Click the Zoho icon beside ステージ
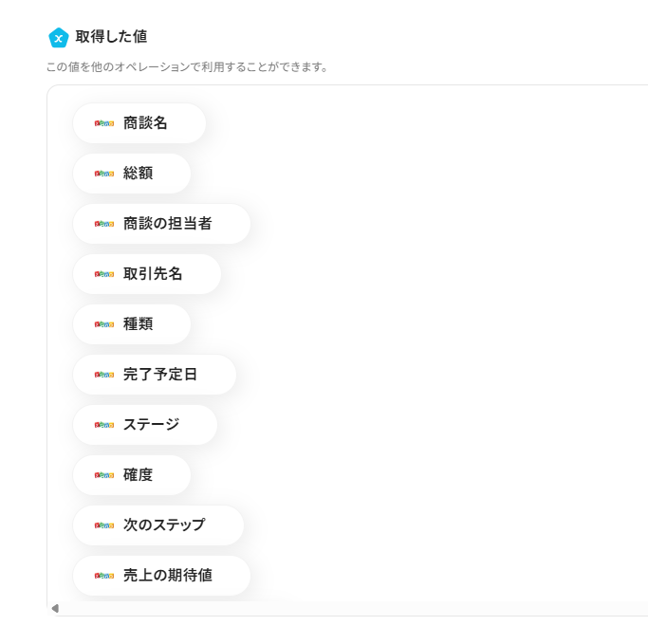Viewport: 648px width, 644px height. pyautogui.click(x=104, y=425)
